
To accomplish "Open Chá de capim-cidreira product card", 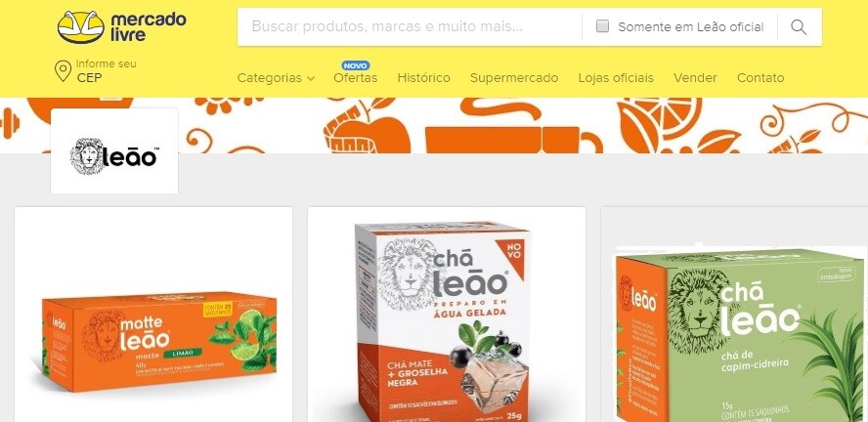I will (734, 315).
